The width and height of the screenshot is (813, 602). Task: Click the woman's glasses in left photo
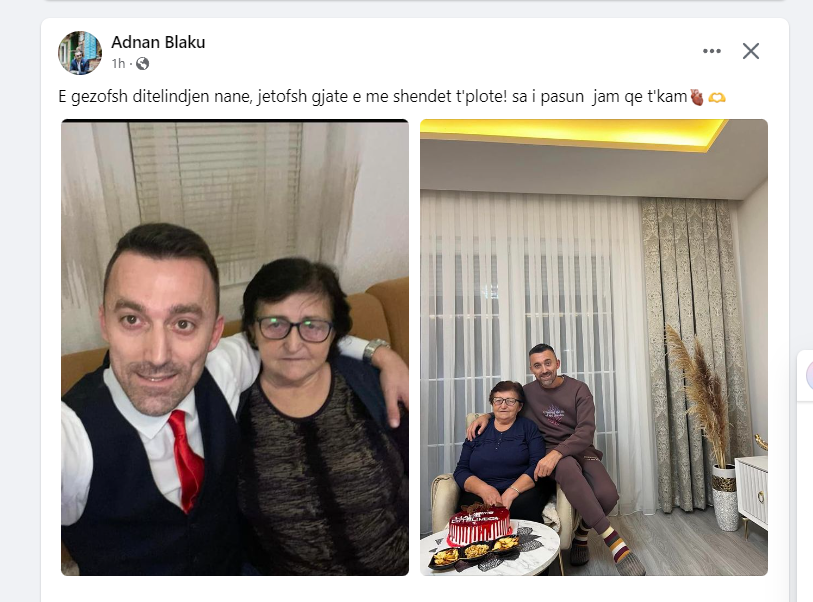[295, 329]
